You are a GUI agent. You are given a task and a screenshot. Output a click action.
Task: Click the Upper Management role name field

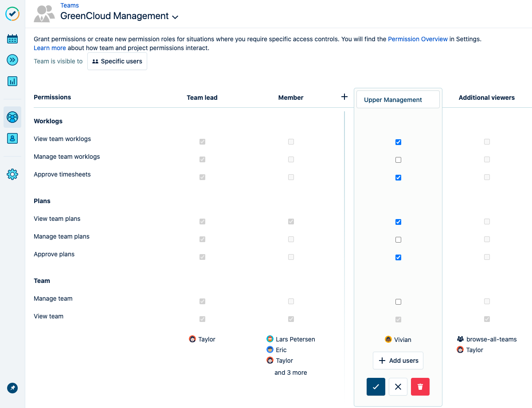[x=398, y=100]
